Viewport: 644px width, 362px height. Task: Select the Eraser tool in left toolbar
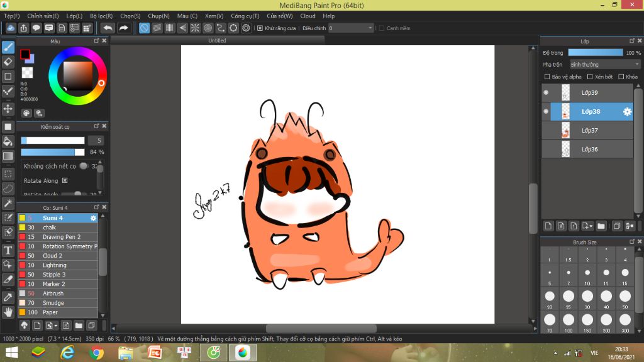pos(8,62)
